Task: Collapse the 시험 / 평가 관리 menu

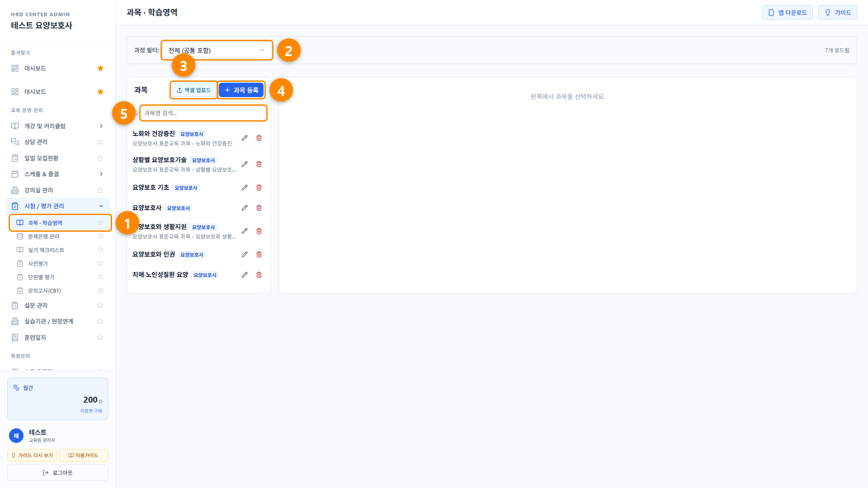Action: coord(58,206)
